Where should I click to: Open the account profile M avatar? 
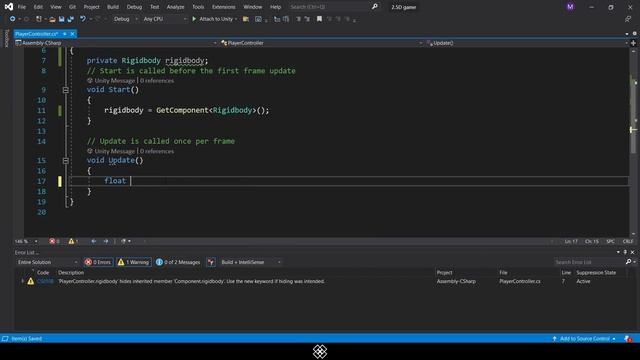click(570, 7)
